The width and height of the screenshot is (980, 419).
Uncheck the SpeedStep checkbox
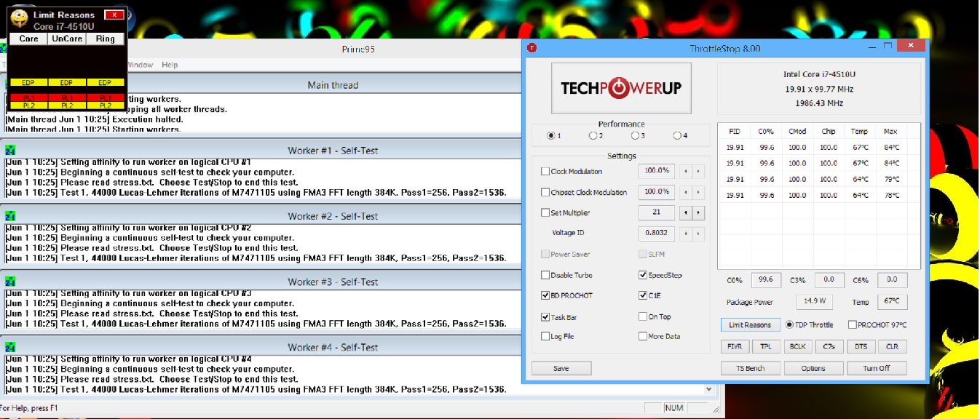[643, 276]
